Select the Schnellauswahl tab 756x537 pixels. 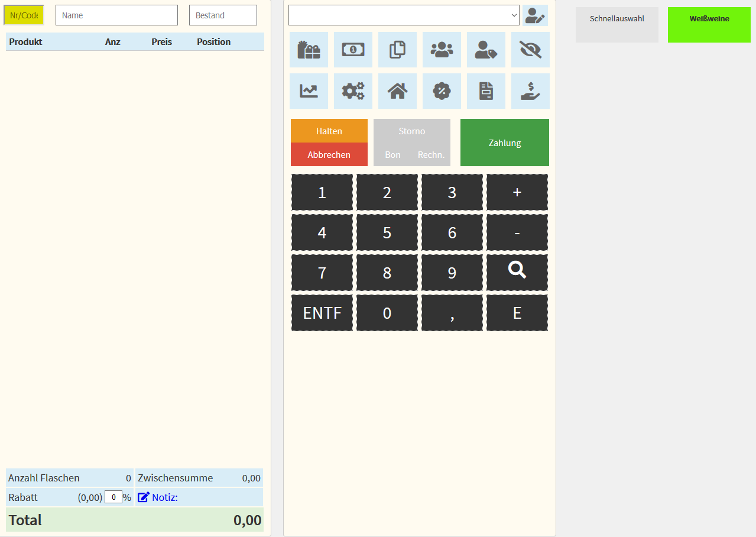[x=617, y=25]
